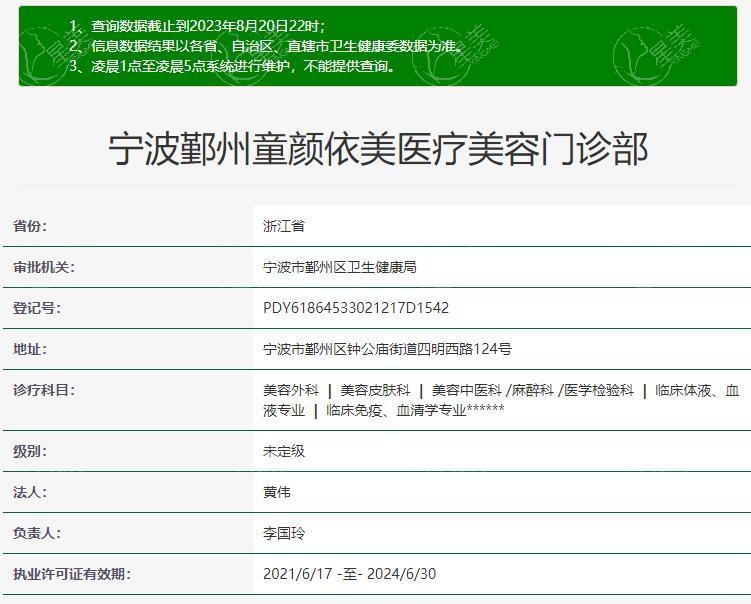Click the title 宁波鄞州童颜依美医疗美容门诊部
This screenshot has width=751, height=604.
[378, 149]
